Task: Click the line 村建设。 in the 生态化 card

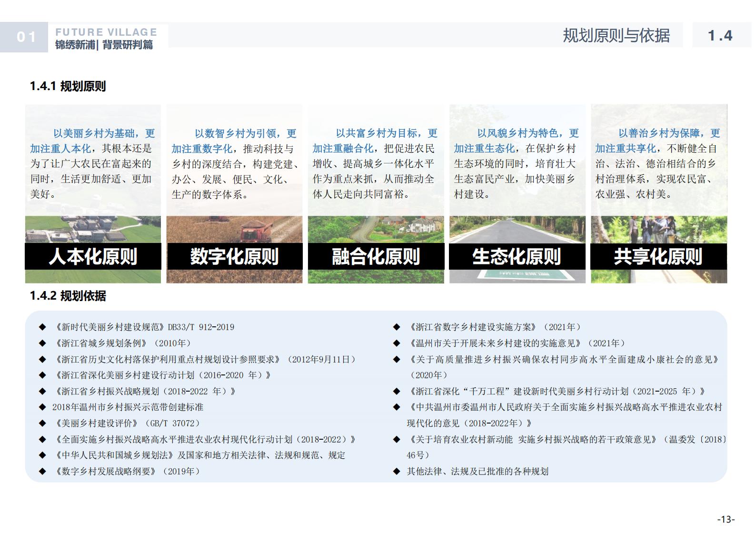Action: (x=472, y=194)
